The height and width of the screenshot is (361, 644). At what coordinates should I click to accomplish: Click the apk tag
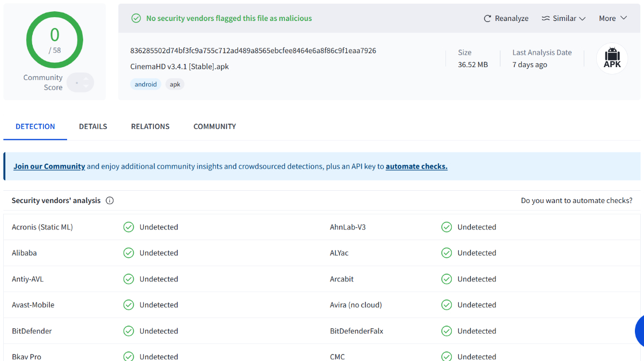click(x=175, y=84)
